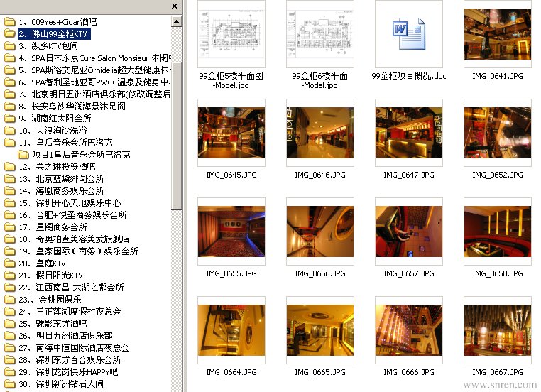This screenshot has height=392, width=541.
Task: Select folder 5、SPA斯洛文尼亚Orhidelia
Action: click(95, 70)
